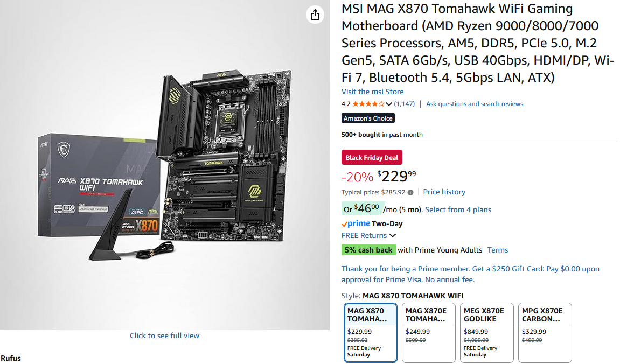Click the Black Friday Deal badge
620x364 pixels.
pyautogui.click(x=372, y=157)
